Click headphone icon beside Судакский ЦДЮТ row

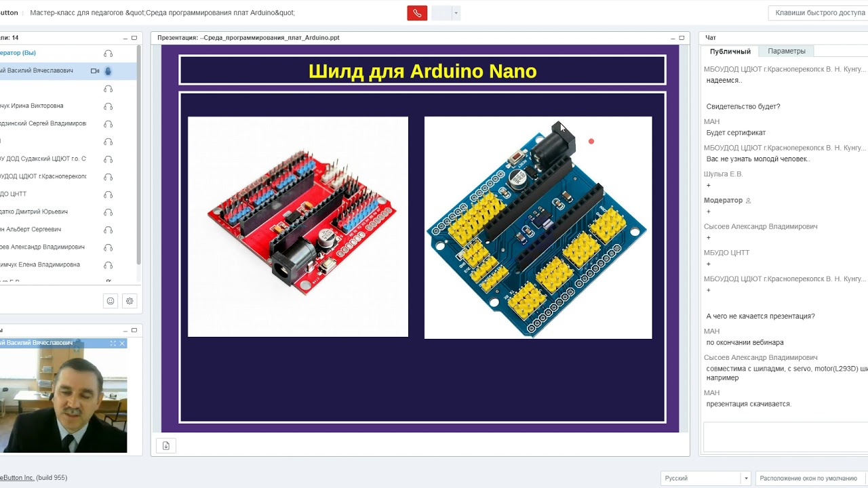tap(108, 159)
